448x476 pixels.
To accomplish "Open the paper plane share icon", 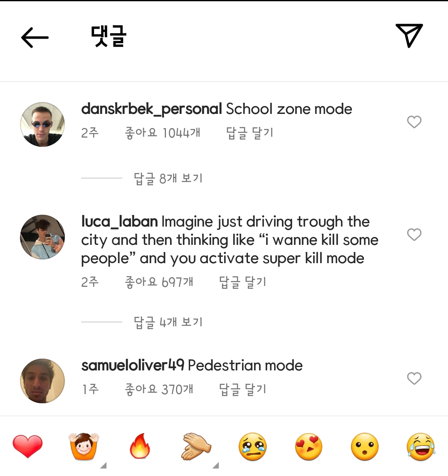I will tap(409, 35).
